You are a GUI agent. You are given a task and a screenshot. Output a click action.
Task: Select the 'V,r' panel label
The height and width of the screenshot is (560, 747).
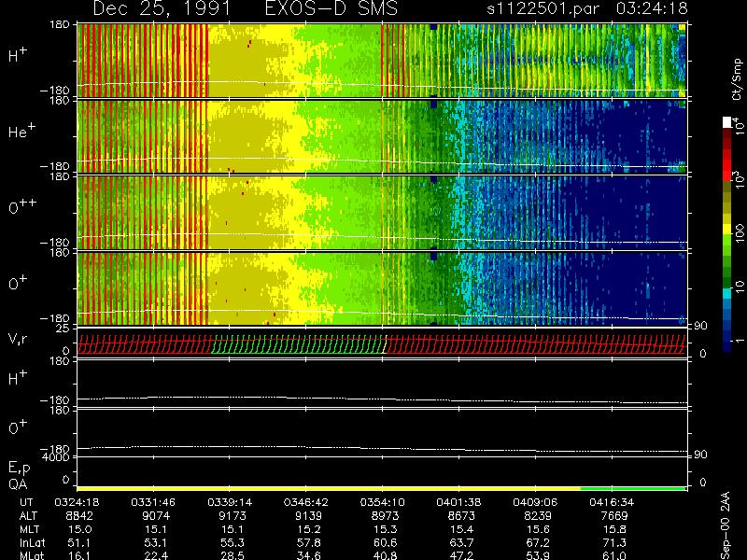[x=18, y=339]
